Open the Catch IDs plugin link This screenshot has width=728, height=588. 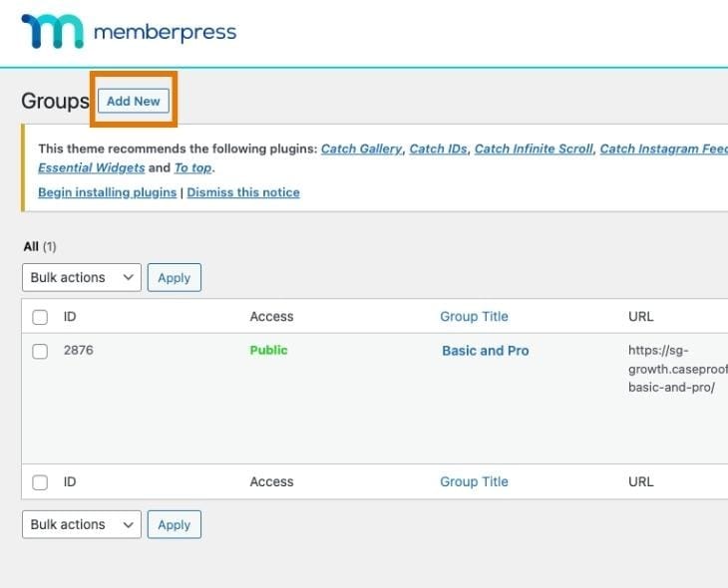pyautogui.click(x=438, y=148)
